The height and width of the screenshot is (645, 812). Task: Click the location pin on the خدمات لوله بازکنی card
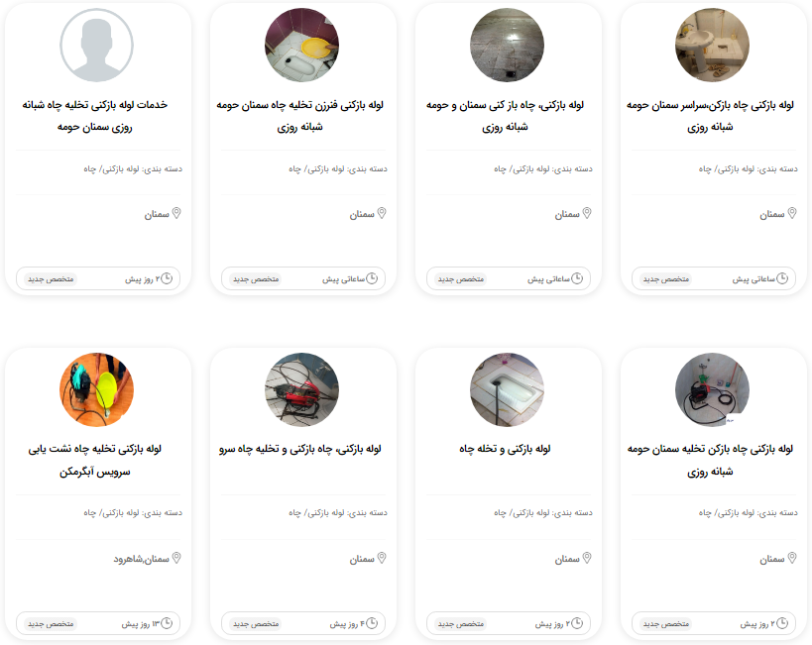coord(176,213)
